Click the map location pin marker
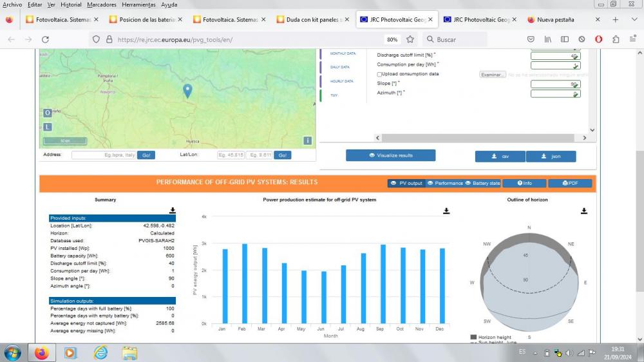This screenshot has height=362, width=644. (187, 91)
